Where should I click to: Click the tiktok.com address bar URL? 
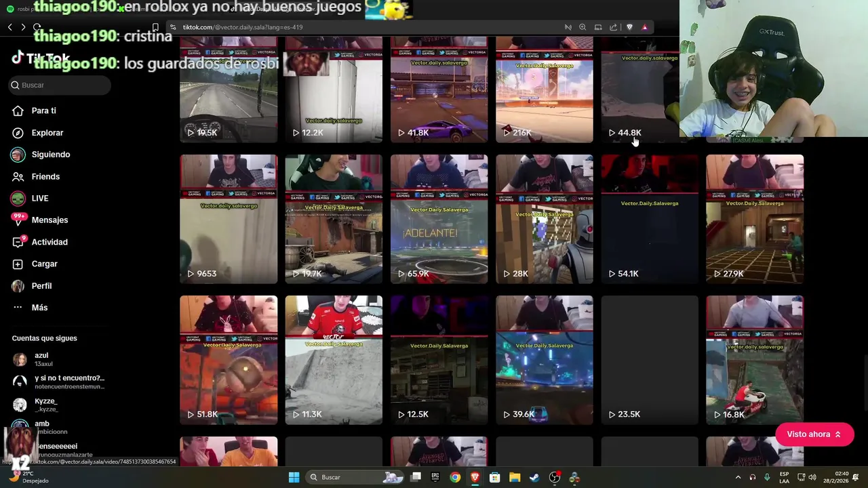coord(243,27)
